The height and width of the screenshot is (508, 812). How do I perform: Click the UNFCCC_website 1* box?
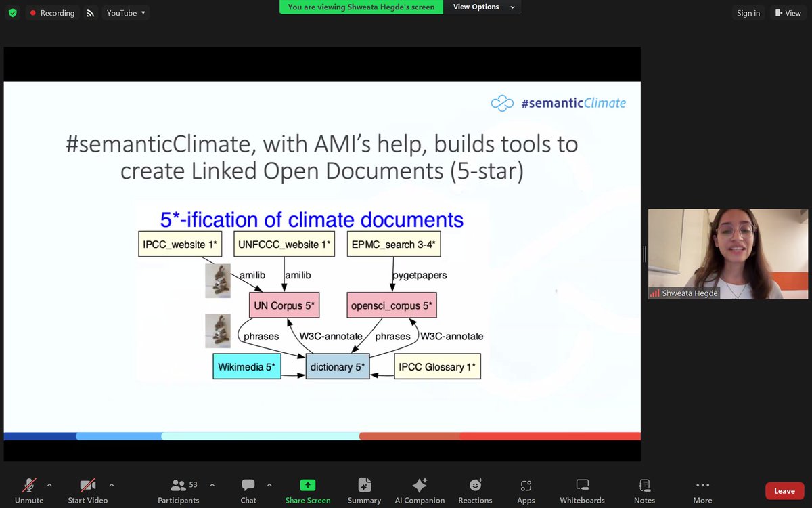coord(284,244)
